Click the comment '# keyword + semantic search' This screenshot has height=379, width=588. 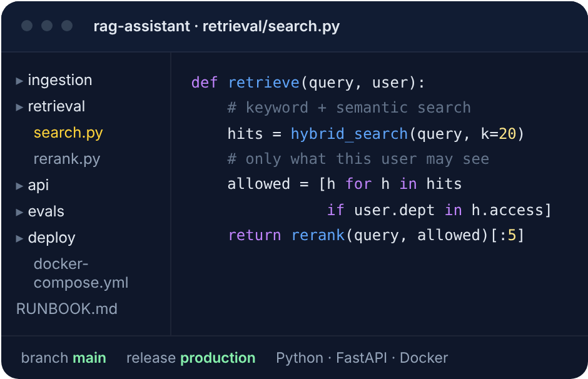click(x=349, y=108)
